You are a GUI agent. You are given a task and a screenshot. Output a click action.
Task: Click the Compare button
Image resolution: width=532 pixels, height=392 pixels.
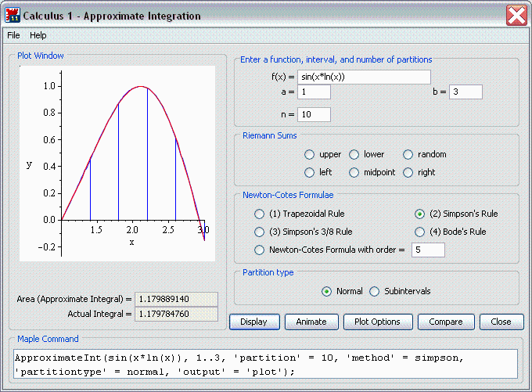pyautogui.click(x=446, y=322)
